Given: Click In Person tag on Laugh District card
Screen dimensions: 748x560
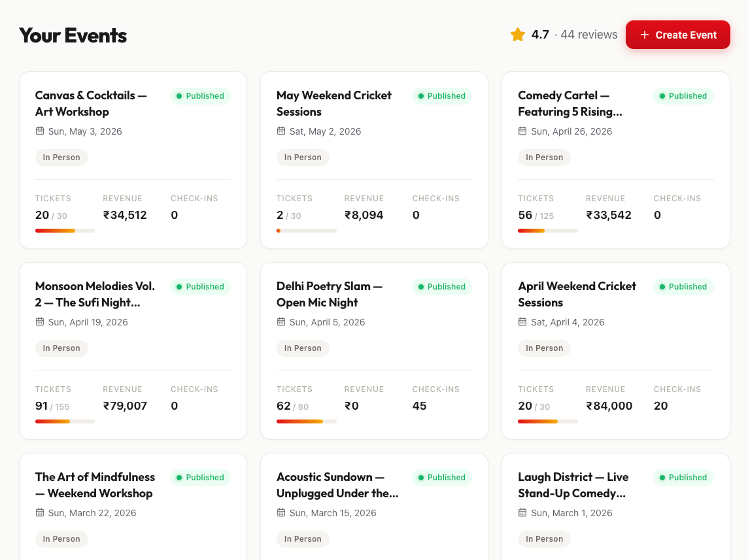Looking at the screenshot, I should tap(544, 539).
